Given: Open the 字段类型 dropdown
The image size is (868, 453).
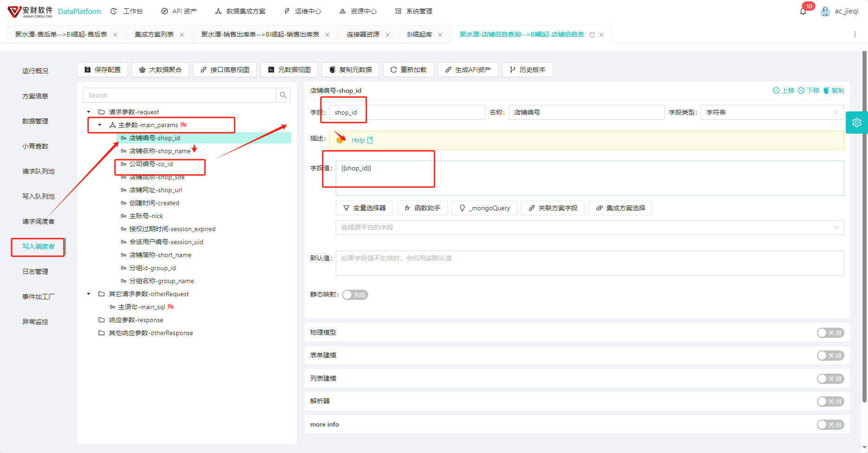Looking at the screenshot, I should tap(772, 112).
